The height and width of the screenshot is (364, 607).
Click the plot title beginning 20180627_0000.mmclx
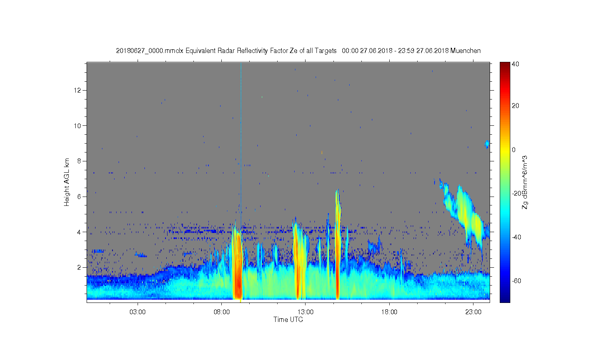(298, 51)
